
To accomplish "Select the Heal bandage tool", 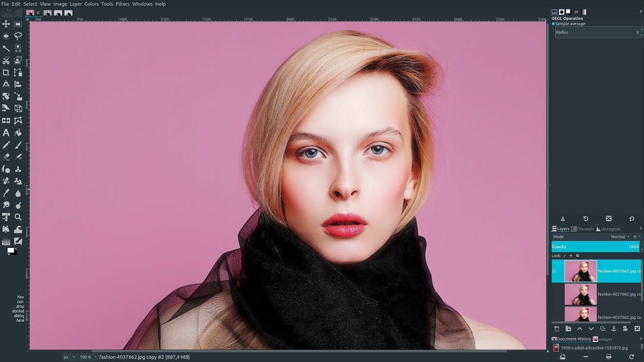I will click(6, 181).
